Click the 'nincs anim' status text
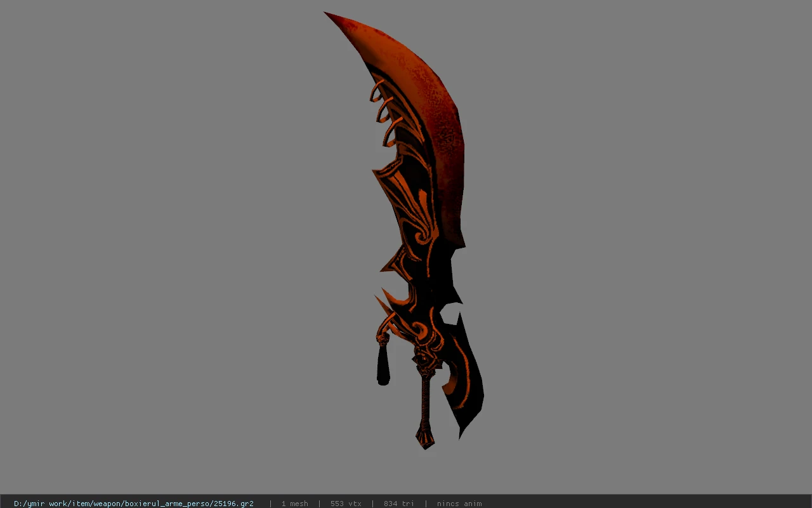 pyautogui.click(x=459, y=504)
